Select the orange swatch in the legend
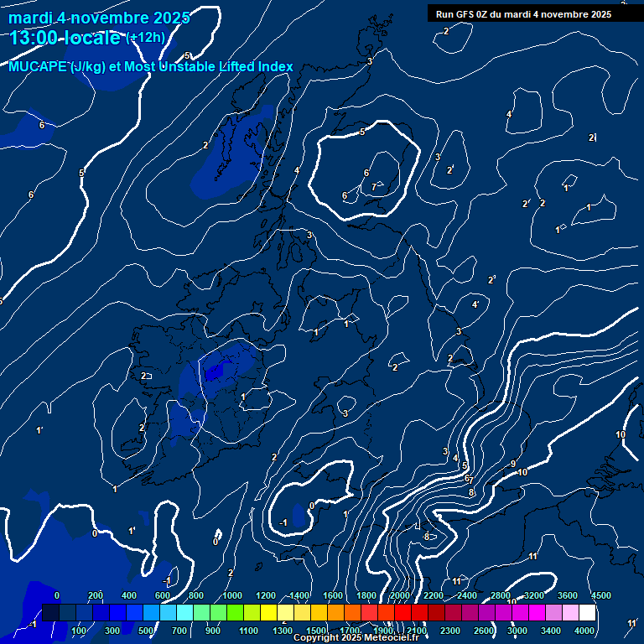 335,612
